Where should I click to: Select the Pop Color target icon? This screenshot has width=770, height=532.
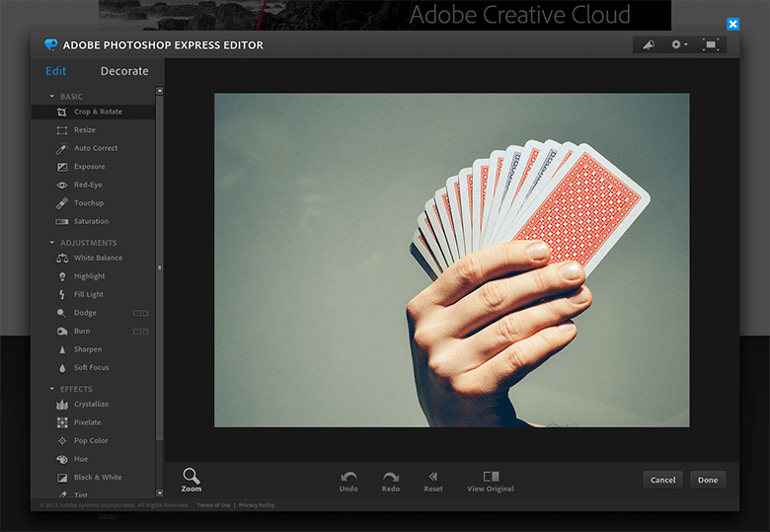tap(62, 441)
